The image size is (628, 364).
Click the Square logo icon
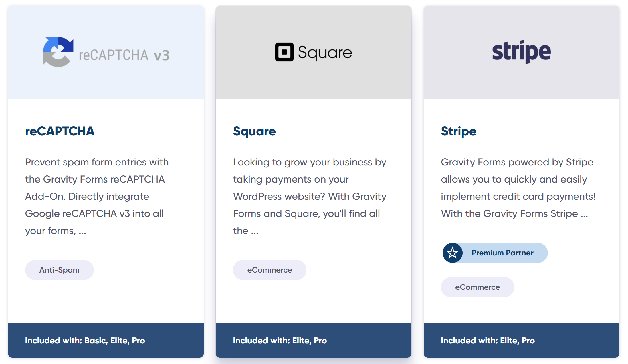tap(284, 52)
